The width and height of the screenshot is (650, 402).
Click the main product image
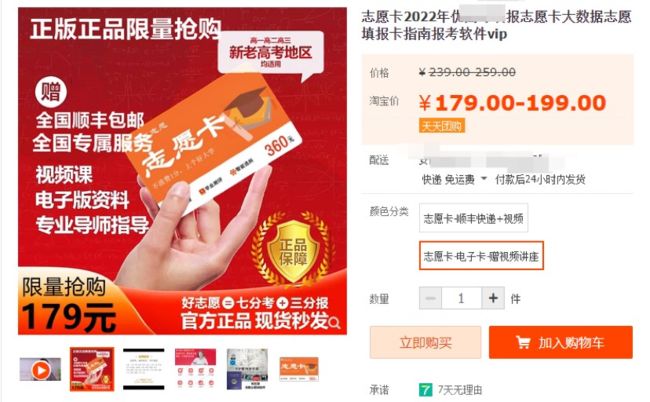point(182,171)
